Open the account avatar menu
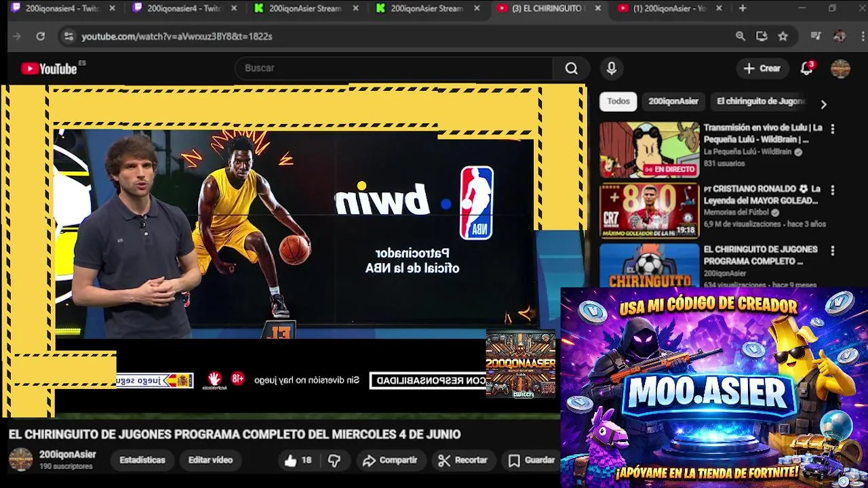The image size is (868, 488). click(840, 68)
